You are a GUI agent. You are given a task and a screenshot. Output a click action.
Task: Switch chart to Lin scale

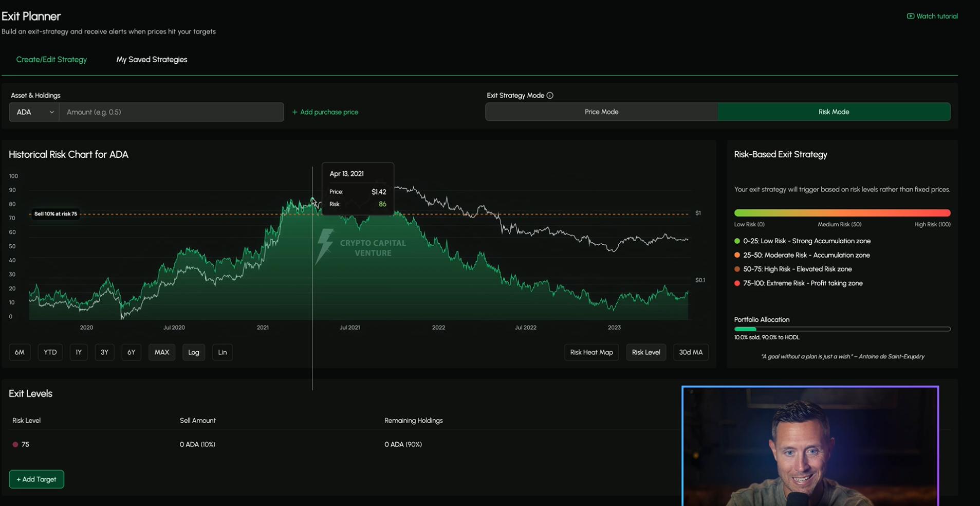(x=222, y=352)
